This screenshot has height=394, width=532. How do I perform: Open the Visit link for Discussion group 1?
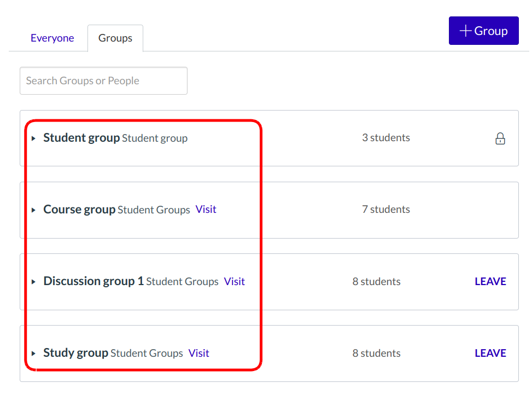click(234, 281)
